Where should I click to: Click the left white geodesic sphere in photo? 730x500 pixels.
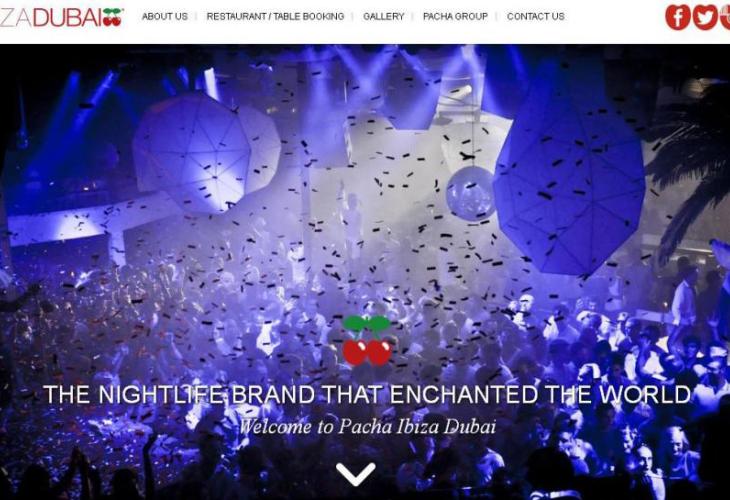(x=206, y=152)
